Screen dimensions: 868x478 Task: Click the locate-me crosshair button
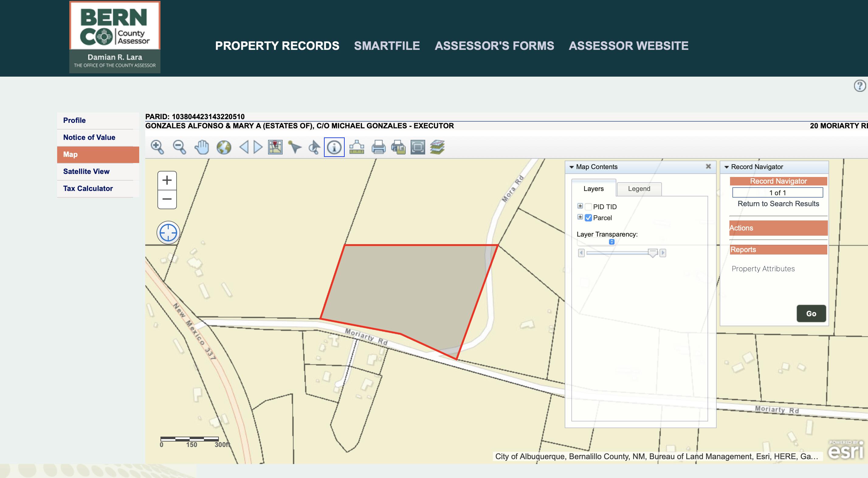pos(168,233)
